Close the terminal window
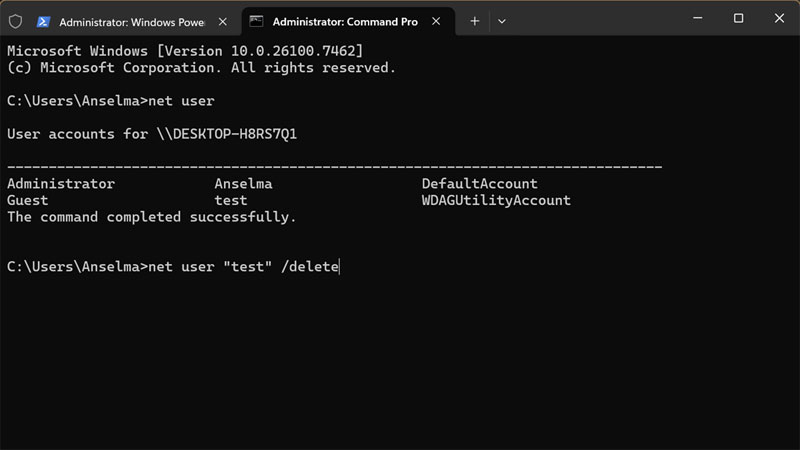Image resolution: width=800 pixels, height=450 pixels. tap(778, 19)
